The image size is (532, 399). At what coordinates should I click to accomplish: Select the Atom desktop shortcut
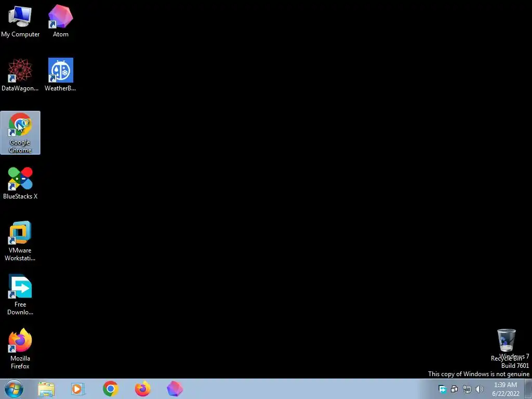coord(60,21)
